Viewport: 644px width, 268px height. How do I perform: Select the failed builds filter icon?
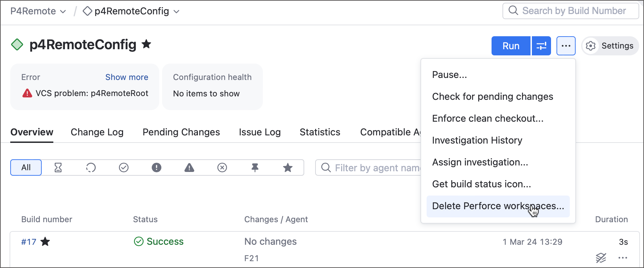156,167
